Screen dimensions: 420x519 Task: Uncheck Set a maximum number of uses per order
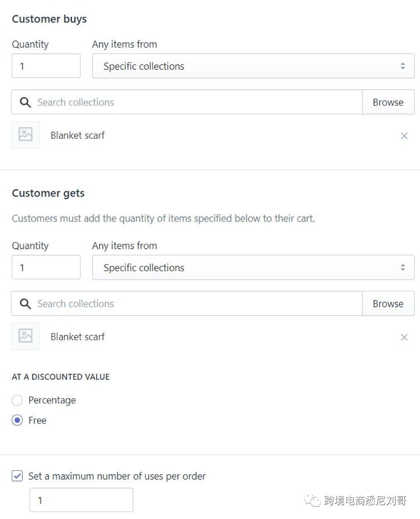pyautogui.click(x=17, y=476)
